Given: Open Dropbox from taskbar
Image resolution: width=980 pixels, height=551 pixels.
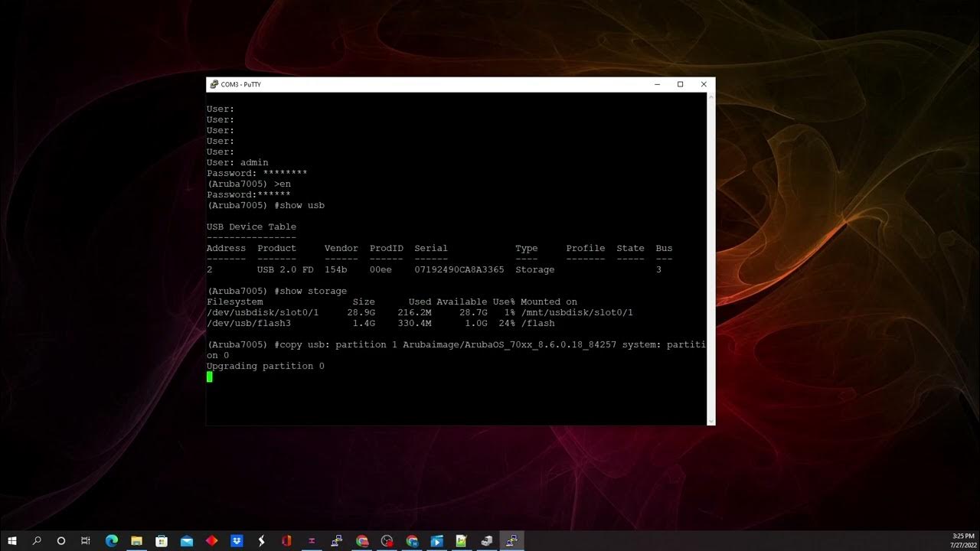Looking at the screenshot, I should [x=237, y=541].
